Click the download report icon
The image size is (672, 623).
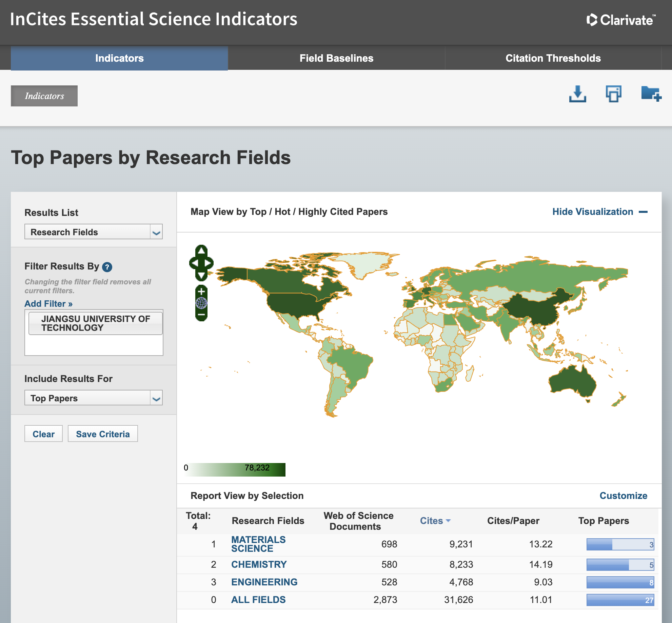pyautogui.click(x=577, y=94)
